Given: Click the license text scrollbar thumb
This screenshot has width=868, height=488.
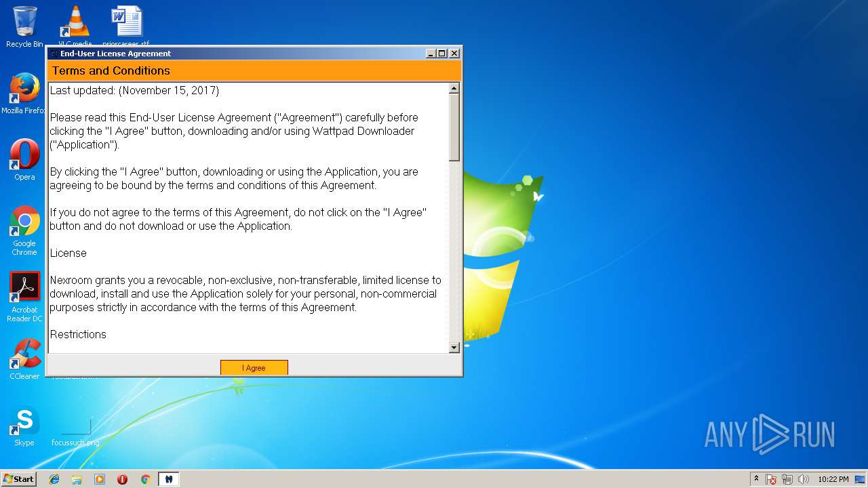Looking at the screenshot, I should pos(454,127).
